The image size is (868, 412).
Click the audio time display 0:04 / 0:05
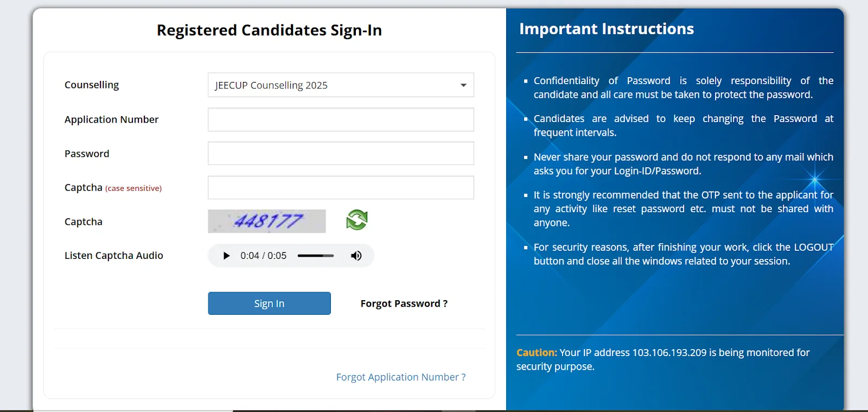click(264, 255)
